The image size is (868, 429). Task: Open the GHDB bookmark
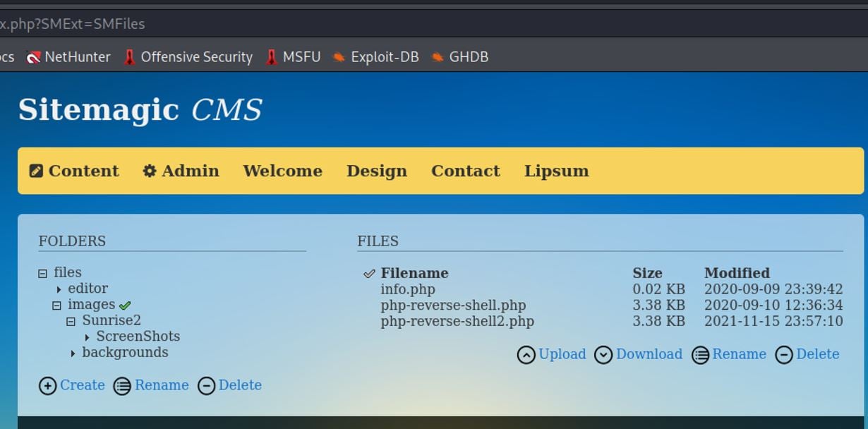pyautogui.click(x=460, y=57)
